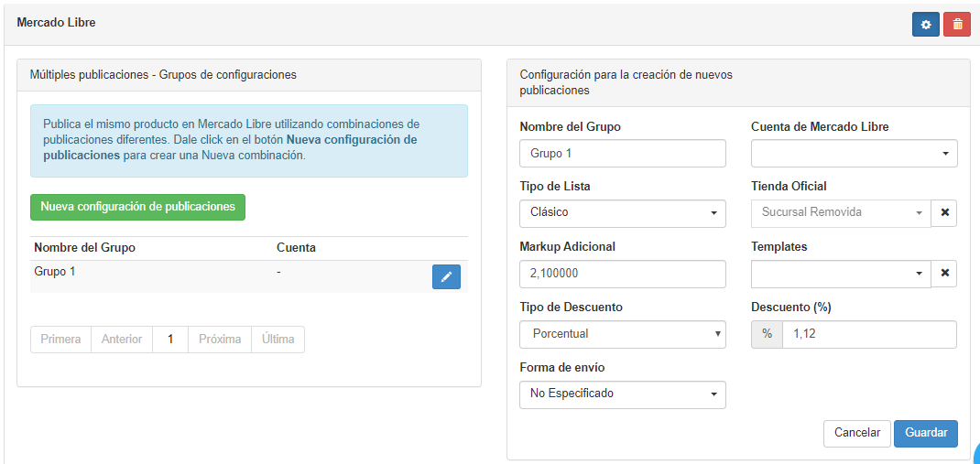The width and height of the screenshot is (980, 464).
Task: Click the Nombre del Grupo column header
Action: pos(85,248)
